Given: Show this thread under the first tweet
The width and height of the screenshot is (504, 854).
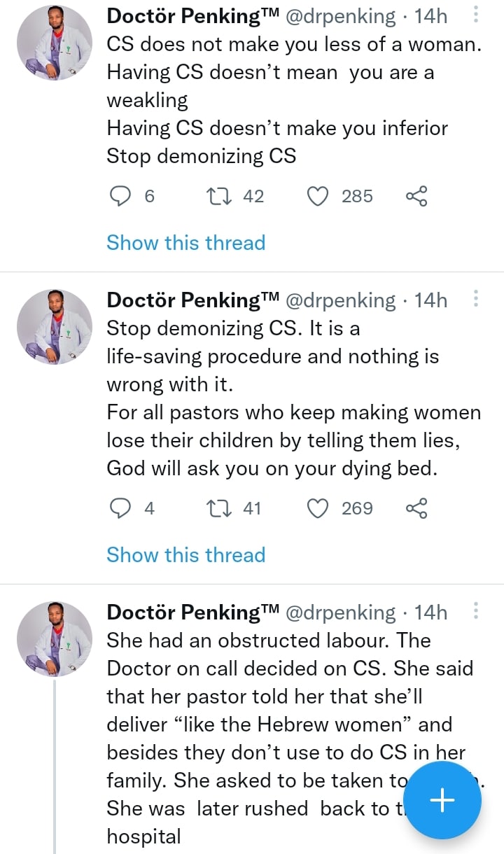Looking at the screenshot, I should click(185, 243).
